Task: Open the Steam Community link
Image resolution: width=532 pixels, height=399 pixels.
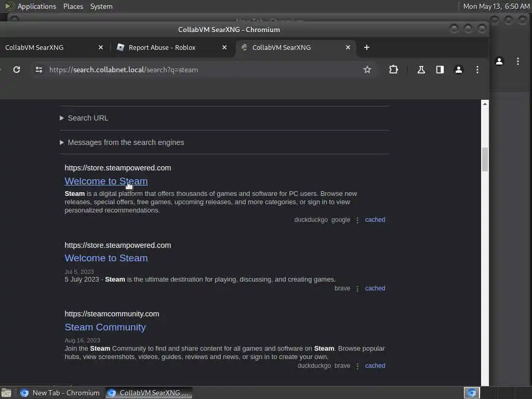Action: point(105,327)
